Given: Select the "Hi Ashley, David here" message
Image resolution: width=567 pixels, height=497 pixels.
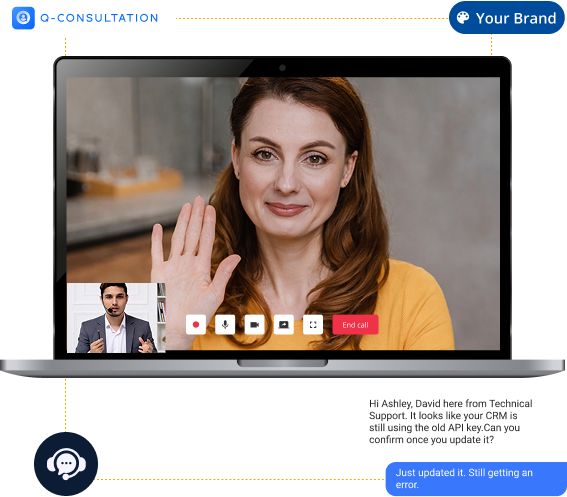Looking at the screenshot, I should (450, 421).
